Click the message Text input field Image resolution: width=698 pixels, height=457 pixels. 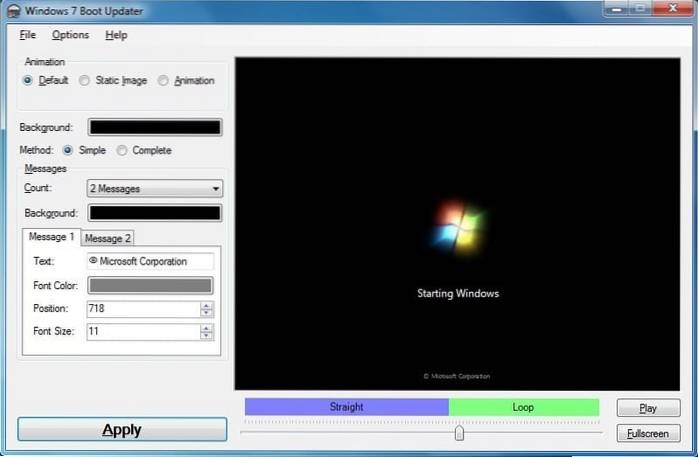coord(150,261)
